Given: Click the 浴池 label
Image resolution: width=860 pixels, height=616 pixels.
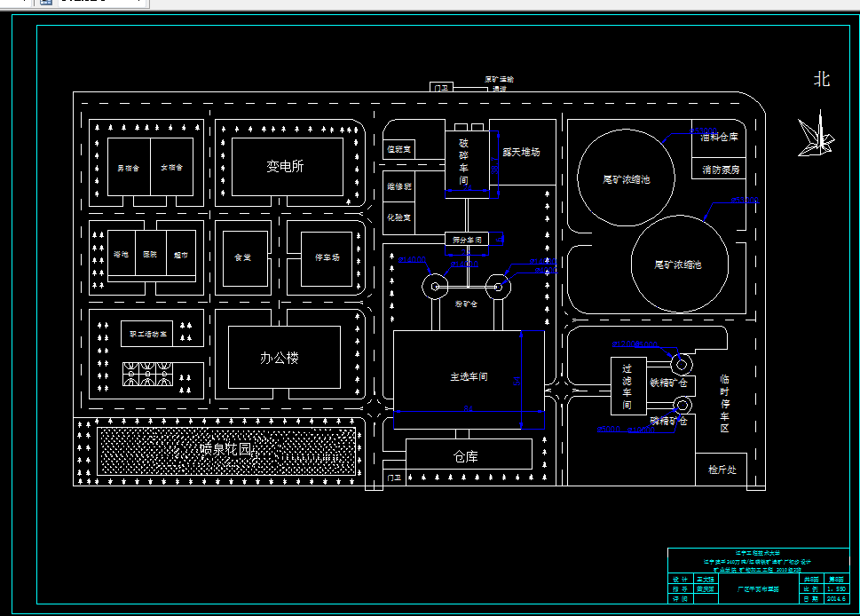Looking at the screenshot, I should point(122,254).
